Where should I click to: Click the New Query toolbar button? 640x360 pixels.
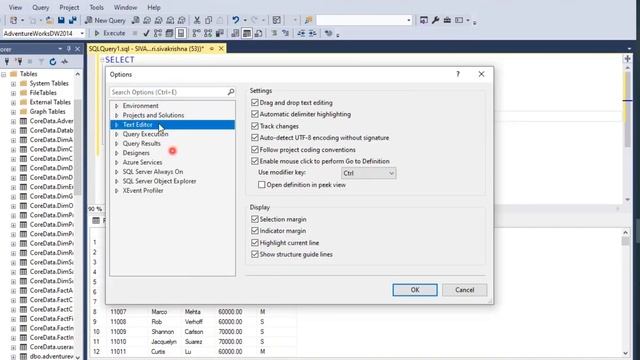(x=105, y=20)
